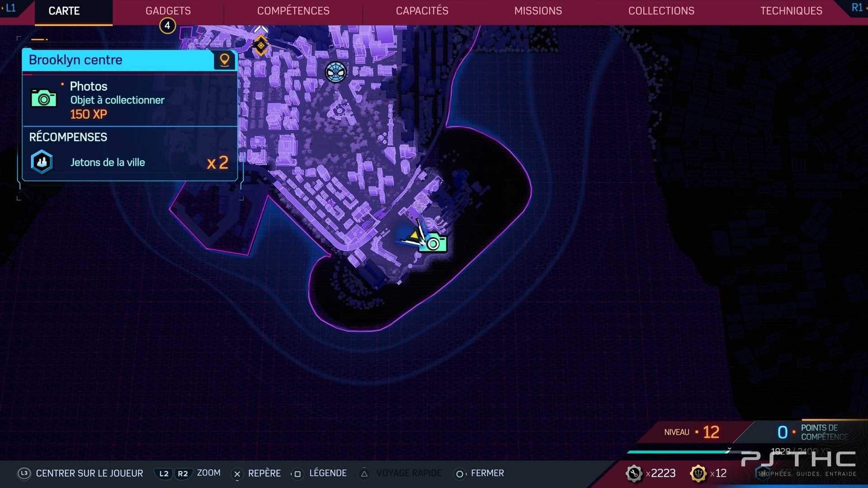Click the 150 XP reward text
The height and width of the screenshot is (488, 868).
click(89, 114)
